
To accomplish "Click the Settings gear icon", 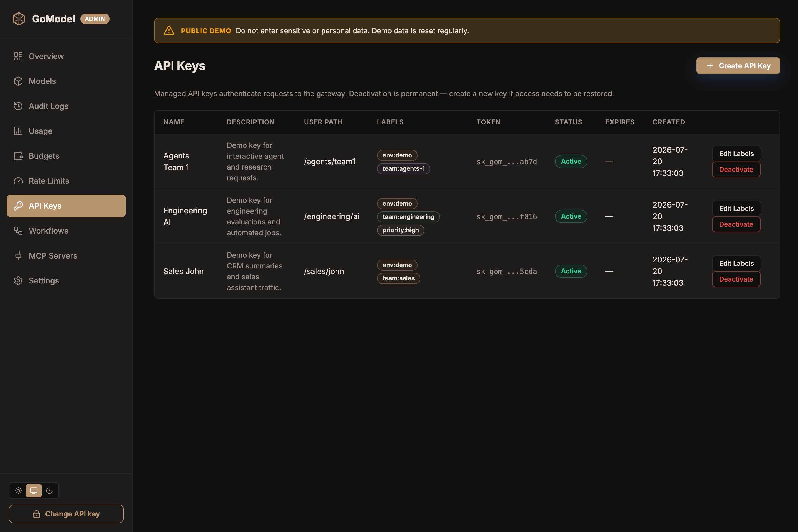I will [x=18, y=281].
